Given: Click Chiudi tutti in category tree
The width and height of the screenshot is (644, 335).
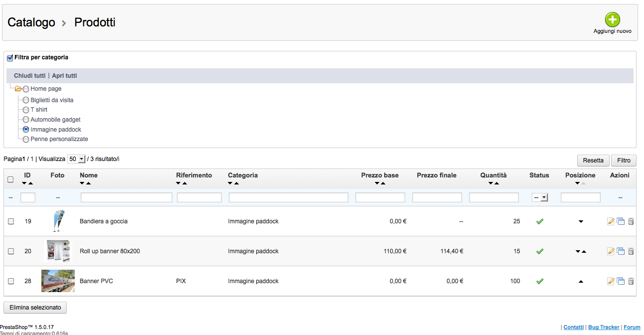Looking at the screenshot, I should (x=29, y=76).
